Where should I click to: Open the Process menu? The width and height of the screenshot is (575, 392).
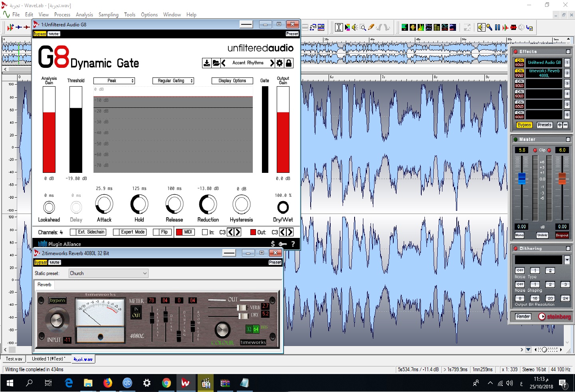(62, 14)
